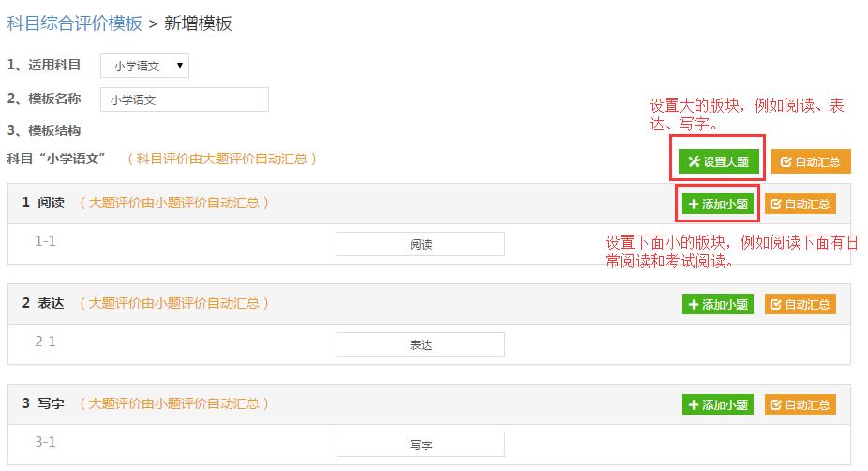Click plus icon in 写字 section 添加小题
The height and width of the screenshot is (471, 868).
(x=694, y=404)
